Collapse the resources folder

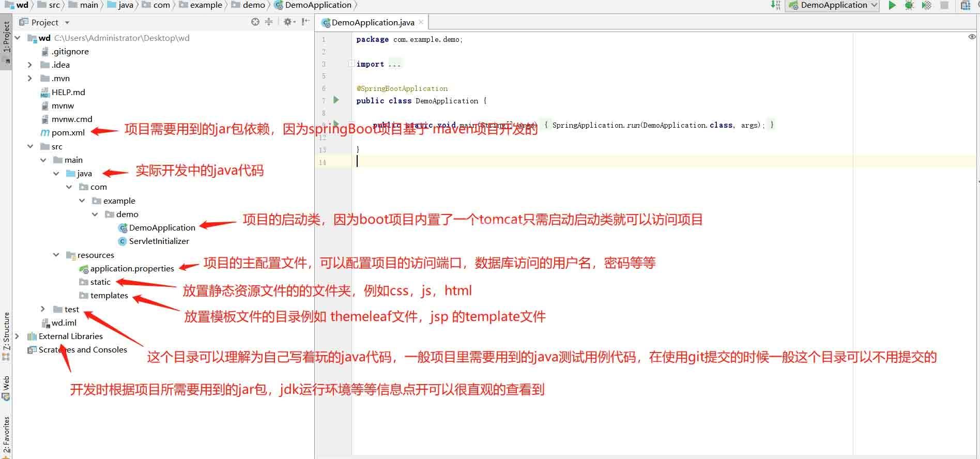tap(56, 255)
